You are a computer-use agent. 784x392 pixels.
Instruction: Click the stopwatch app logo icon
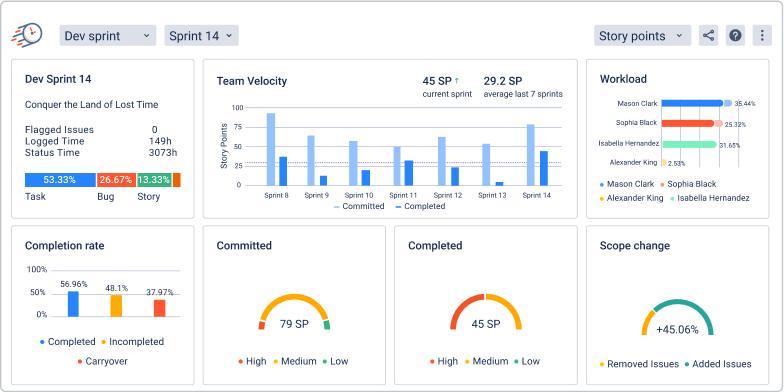[26, 36]
